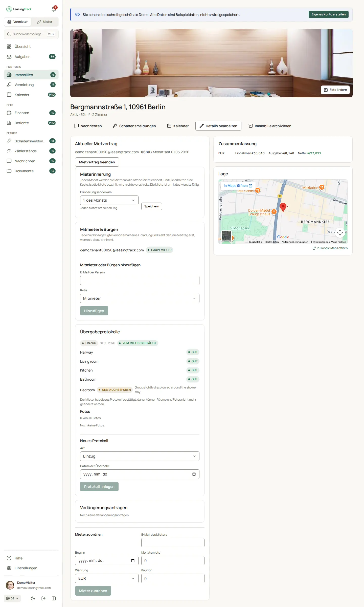Open the Nachrichten tab for this property
The height and width of the screenshot is (607, 364).
[x=88, y=126]
